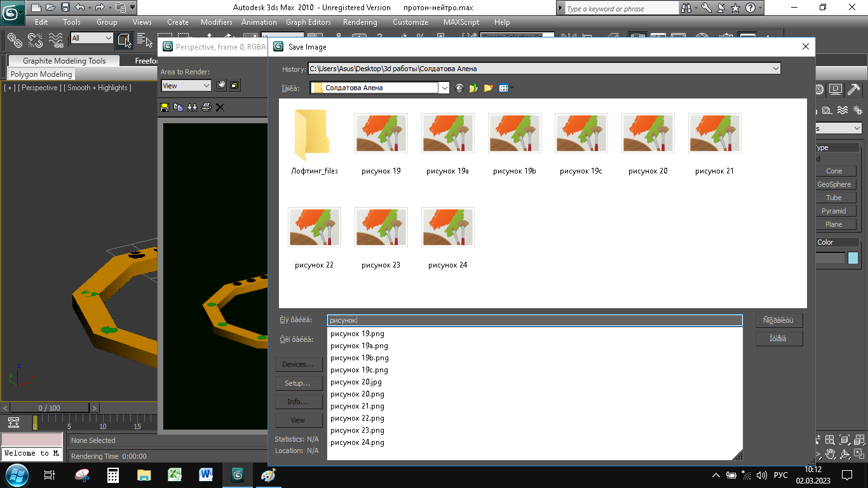Select the Unlink Selection tool
The height and width of the screenshot is (488, 868).
click(x=35, y=41)
